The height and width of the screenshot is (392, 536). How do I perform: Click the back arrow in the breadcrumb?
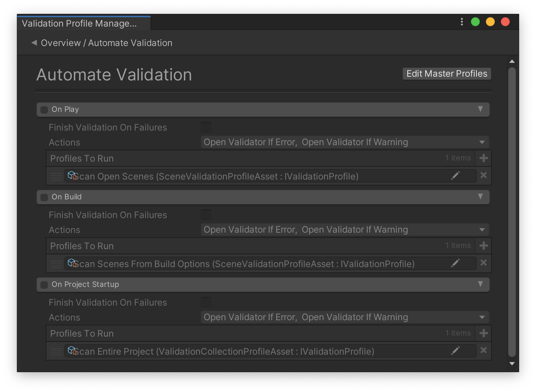[x=34, y=43]
